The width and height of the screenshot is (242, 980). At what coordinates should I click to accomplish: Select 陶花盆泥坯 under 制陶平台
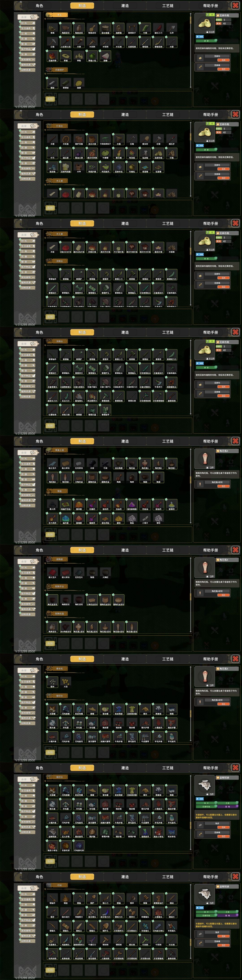point(52,600)
